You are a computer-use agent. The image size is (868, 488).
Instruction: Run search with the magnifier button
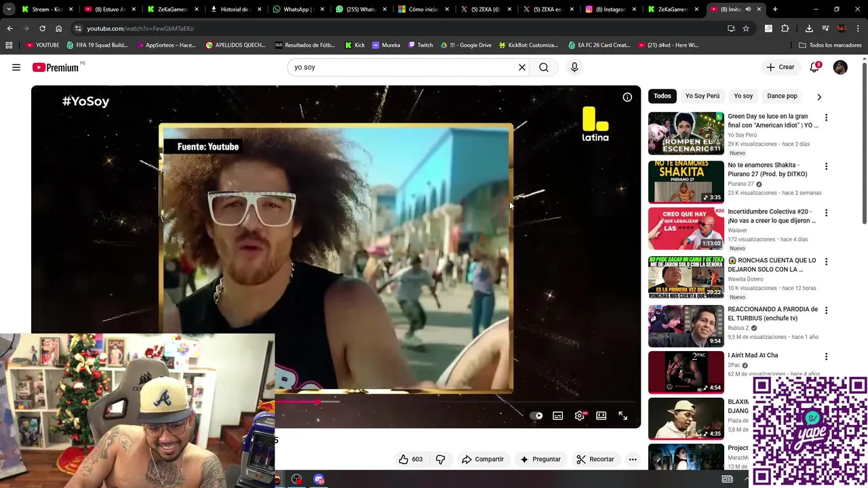(x=544, y=67)
